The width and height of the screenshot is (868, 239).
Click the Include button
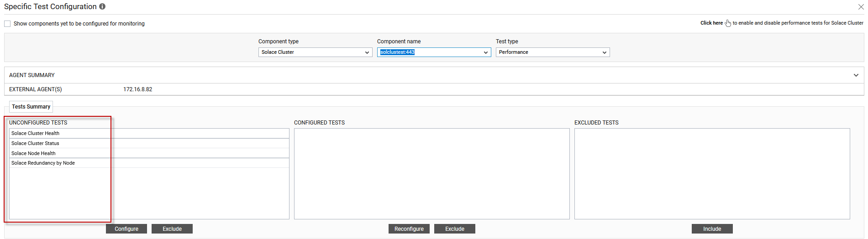point(712,229)
